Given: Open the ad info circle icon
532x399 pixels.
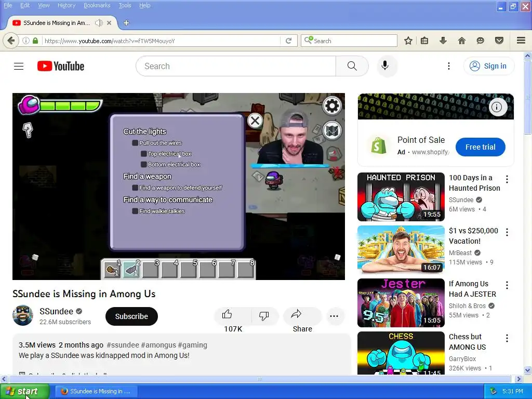Looking at the screenshot, I should (x=497, y=107).
